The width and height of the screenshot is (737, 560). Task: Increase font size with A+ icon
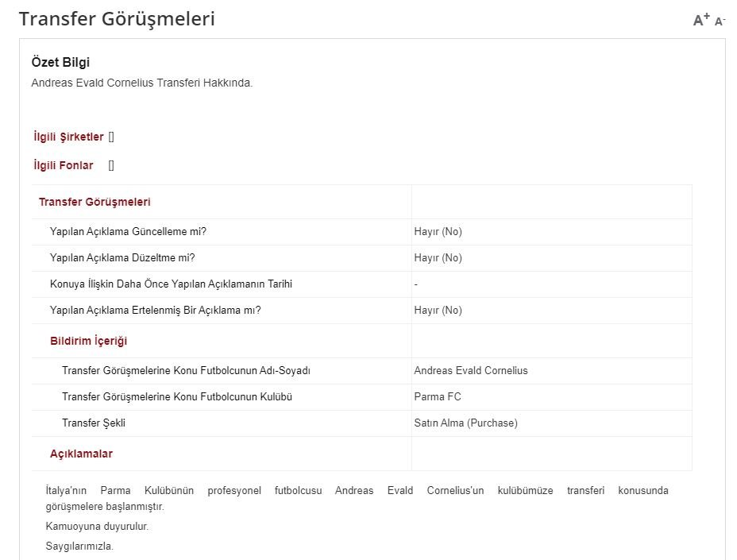(700, 20)
